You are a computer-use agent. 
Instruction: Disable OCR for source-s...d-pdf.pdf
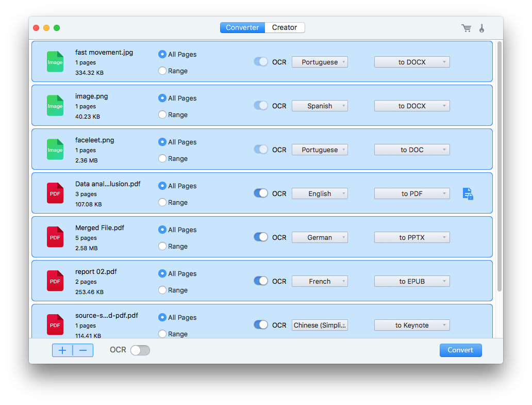[260, 325]
